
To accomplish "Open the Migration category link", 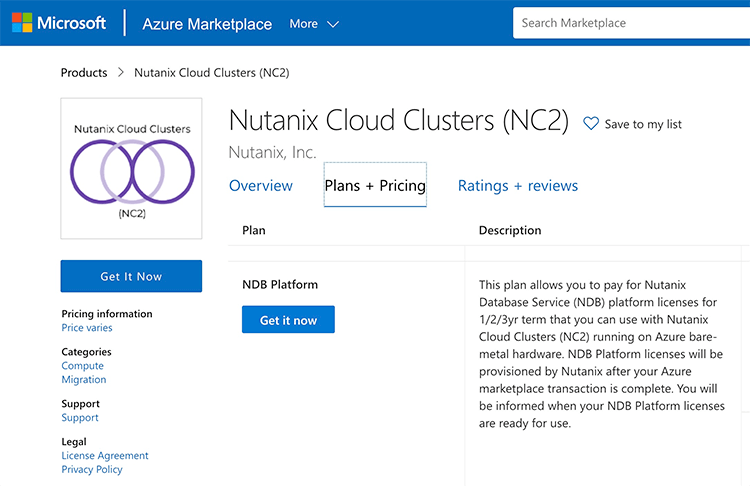I will [84, 380].
